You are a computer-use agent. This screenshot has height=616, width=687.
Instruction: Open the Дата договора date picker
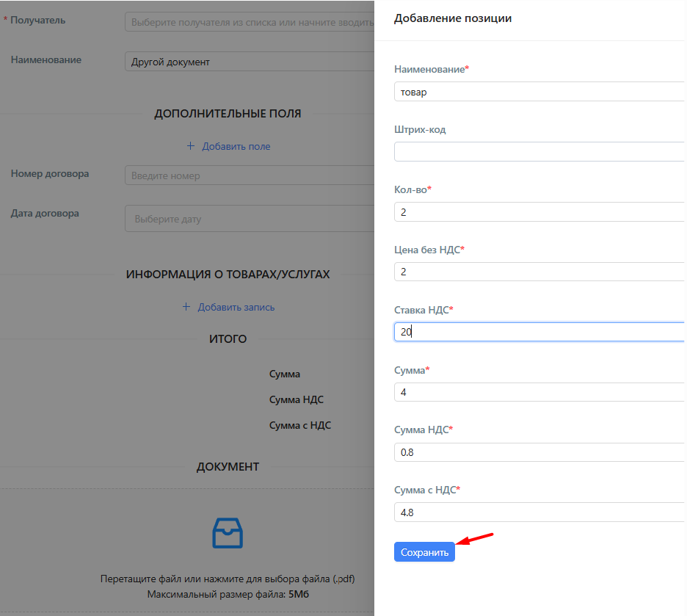(250, 218)
